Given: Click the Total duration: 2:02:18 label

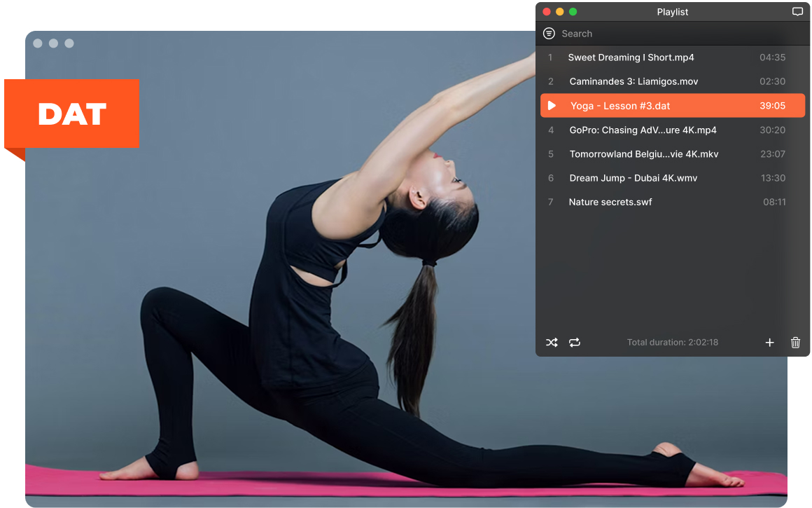Looking at the screenshot, I should [x=672, y=342].
